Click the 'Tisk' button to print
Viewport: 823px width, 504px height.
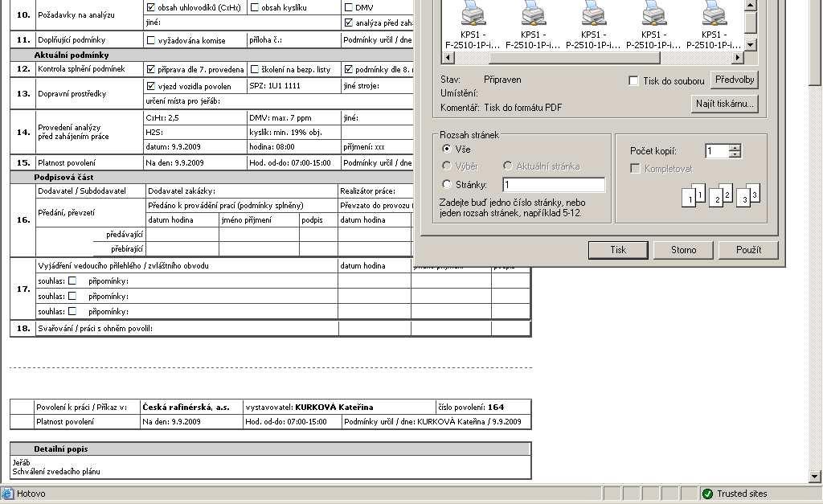618,250
